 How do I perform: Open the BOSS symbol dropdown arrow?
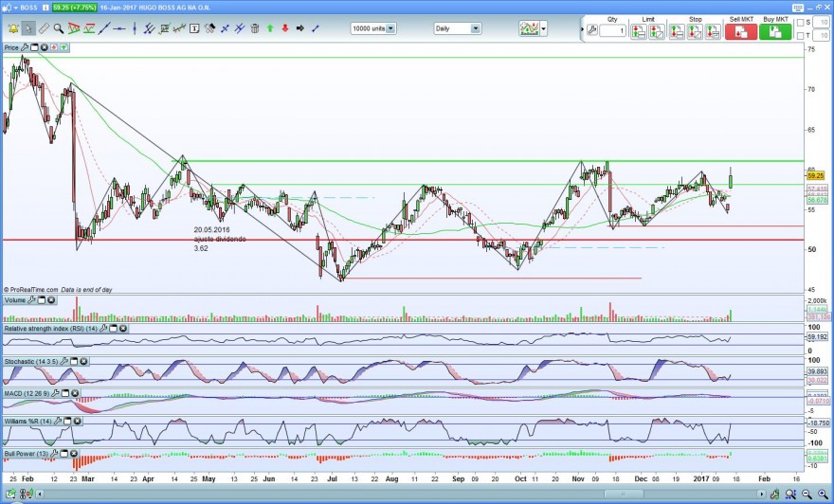coord(15,8)
